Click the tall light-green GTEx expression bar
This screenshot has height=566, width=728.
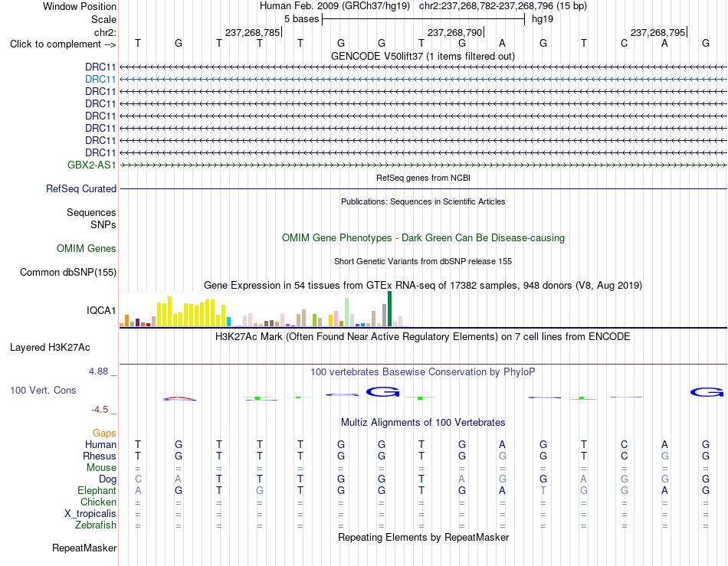click(347, 312)
